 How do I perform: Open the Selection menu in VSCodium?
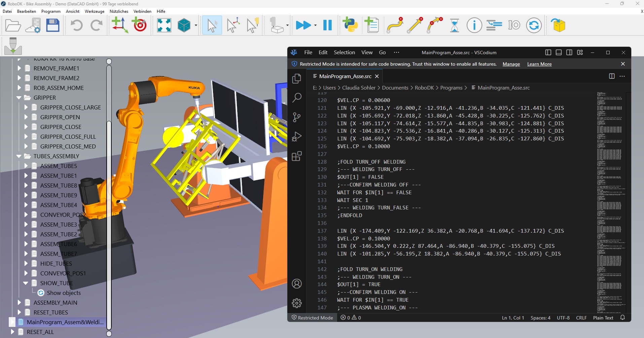(x=344, y=53)
